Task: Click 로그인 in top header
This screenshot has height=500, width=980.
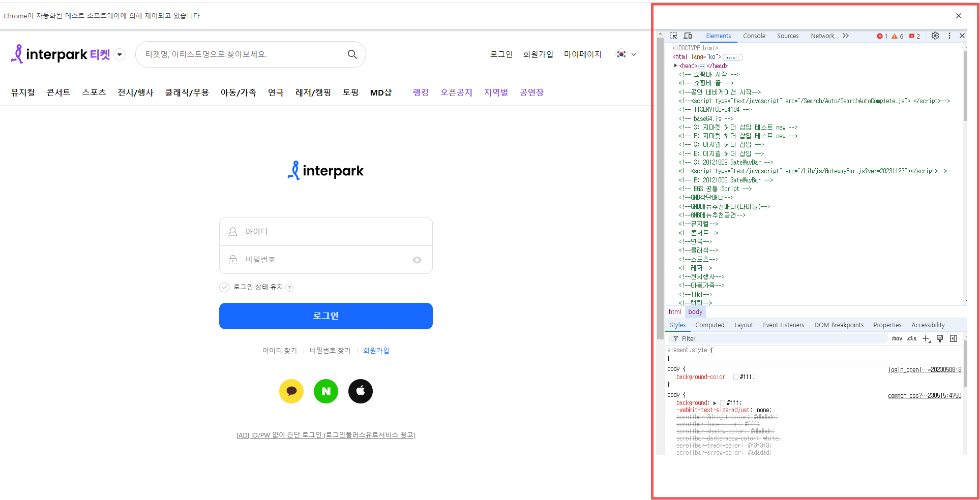Action: coord(501,54)
